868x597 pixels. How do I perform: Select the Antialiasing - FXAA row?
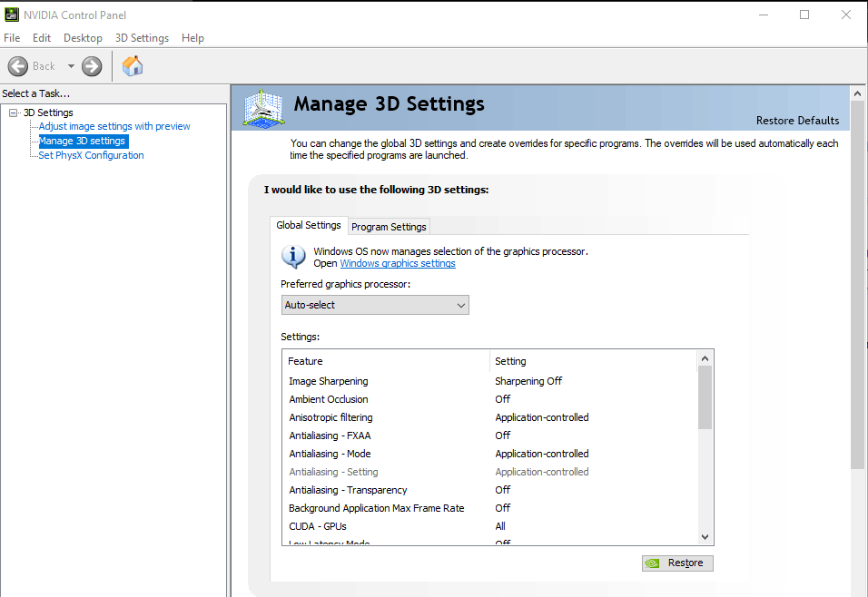click(x=489, y=436)
